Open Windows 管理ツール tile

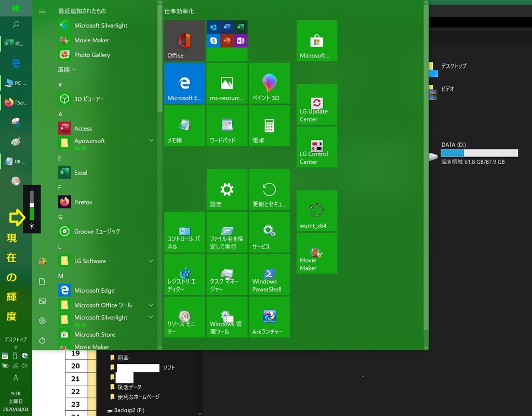point(227,317)
